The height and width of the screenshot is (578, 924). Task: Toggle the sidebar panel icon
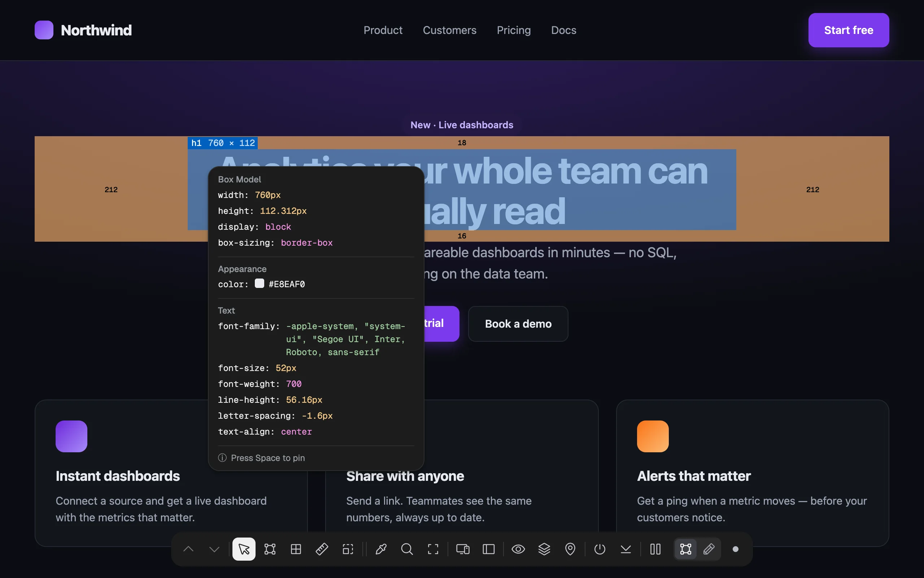click(489, 549)
